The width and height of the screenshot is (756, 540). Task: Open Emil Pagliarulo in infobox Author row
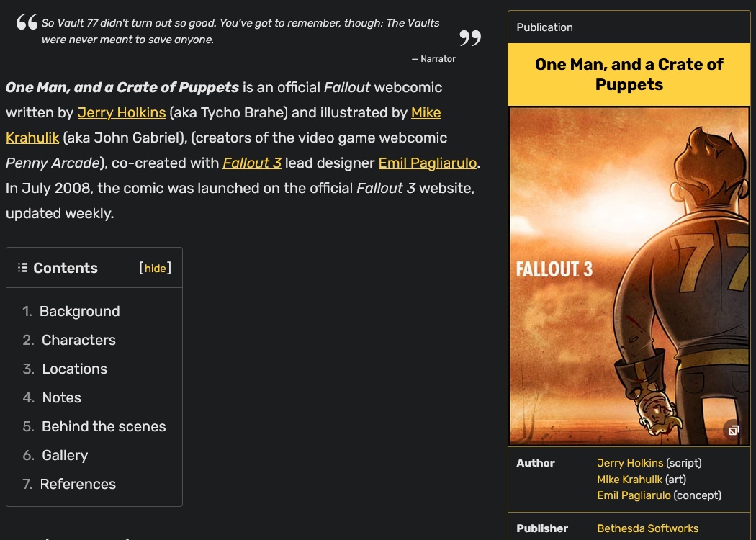(634, 495)
